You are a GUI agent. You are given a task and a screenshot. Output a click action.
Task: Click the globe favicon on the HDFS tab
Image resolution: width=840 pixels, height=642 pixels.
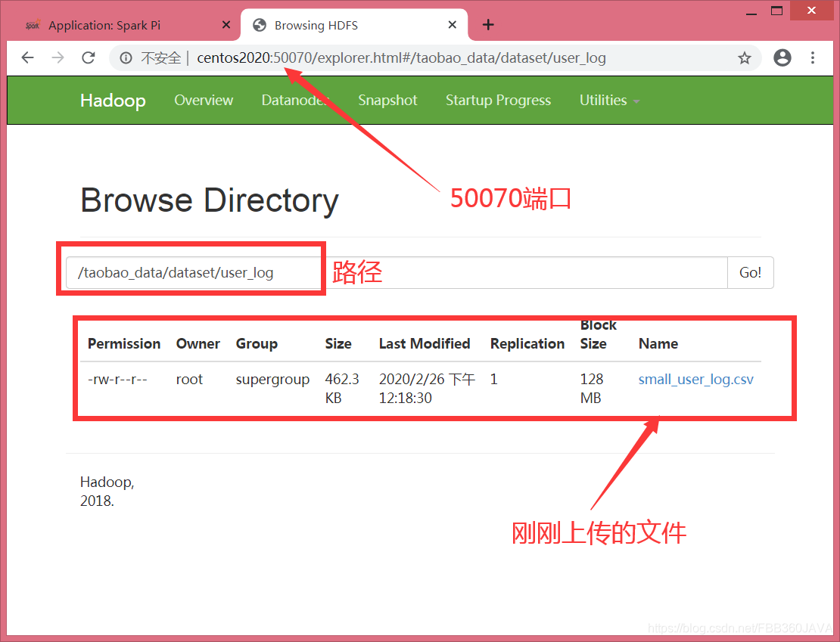click(260, 25)
